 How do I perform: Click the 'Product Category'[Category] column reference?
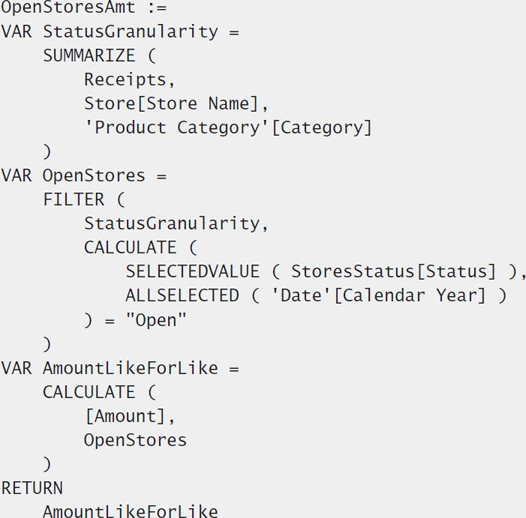228,128
